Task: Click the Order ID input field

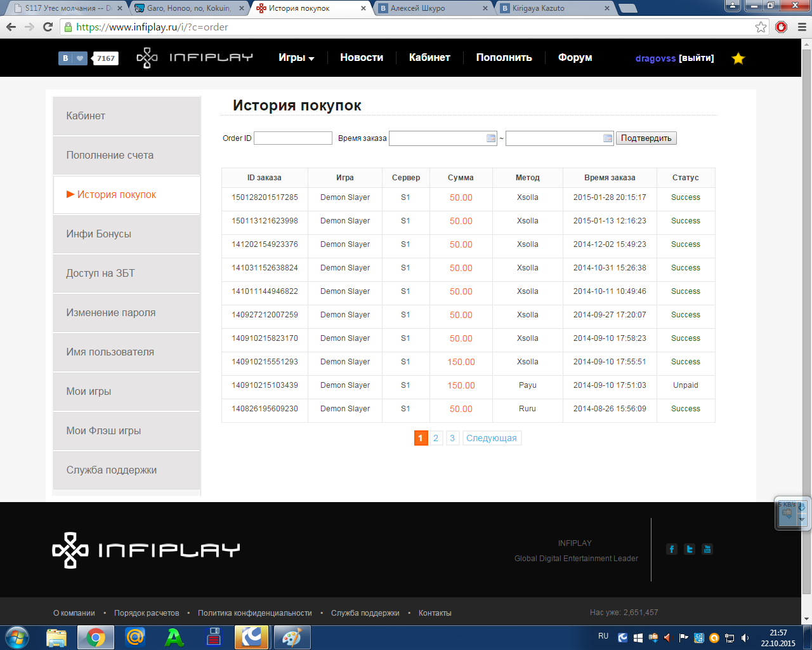Action: coord(293,138)
